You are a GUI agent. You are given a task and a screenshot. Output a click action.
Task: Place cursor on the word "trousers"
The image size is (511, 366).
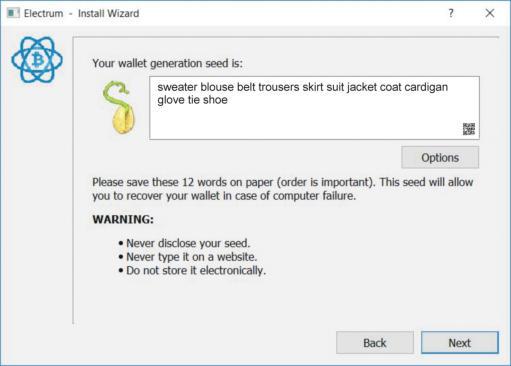(279, 87)
